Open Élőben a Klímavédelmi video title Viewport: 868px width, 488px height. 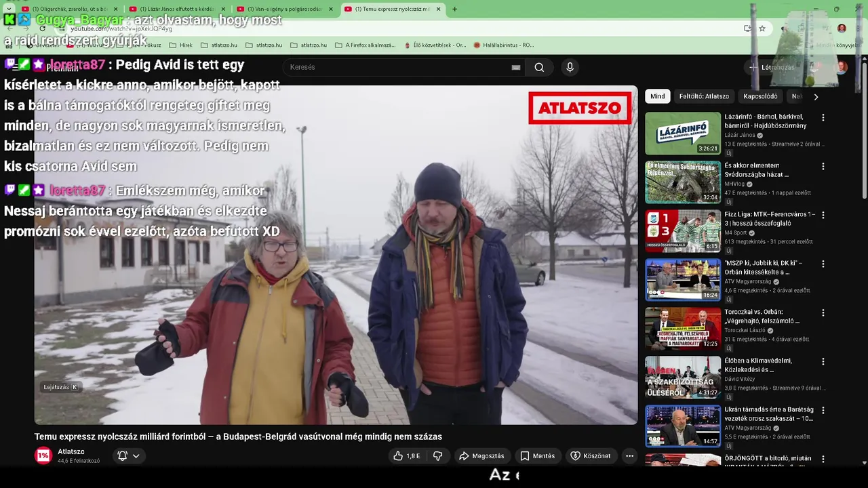click(x=758, y=365)
